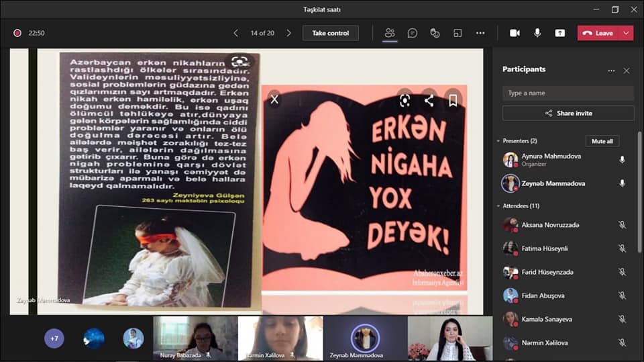This screenshot has height=362, width=644.
Task: Open reactions and raise hand icon
Action: pyautogui.click(x=435, y=33)
